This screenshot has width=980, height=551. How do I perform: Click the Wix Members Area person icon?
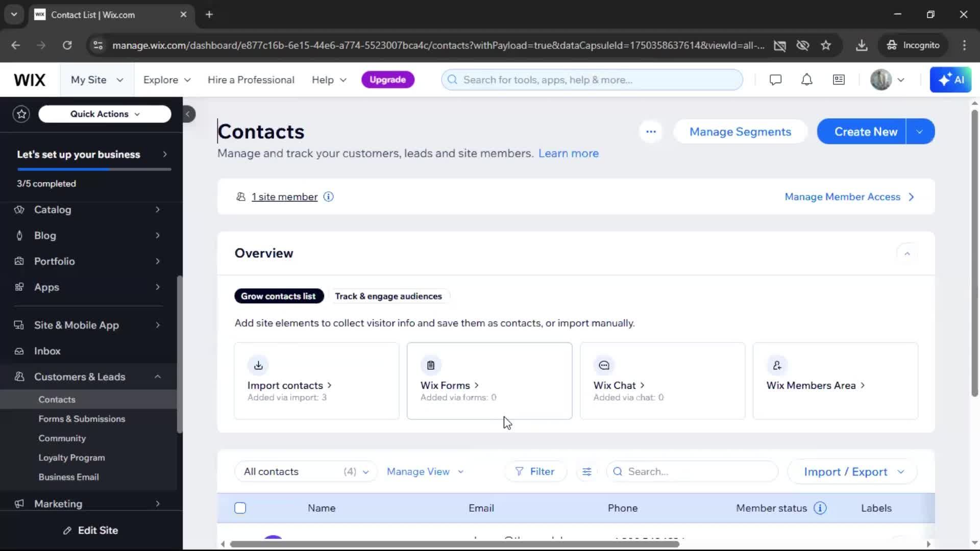pyautogui.click(x=777, y=365)
